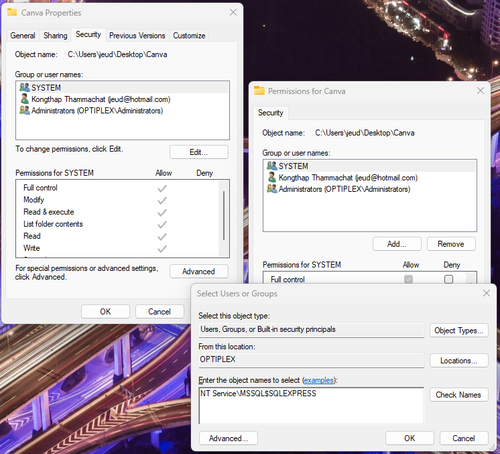Screen dimensions: 500x454
Task: Open Advanced settings in Canva Properties
Action: [199, 271]
